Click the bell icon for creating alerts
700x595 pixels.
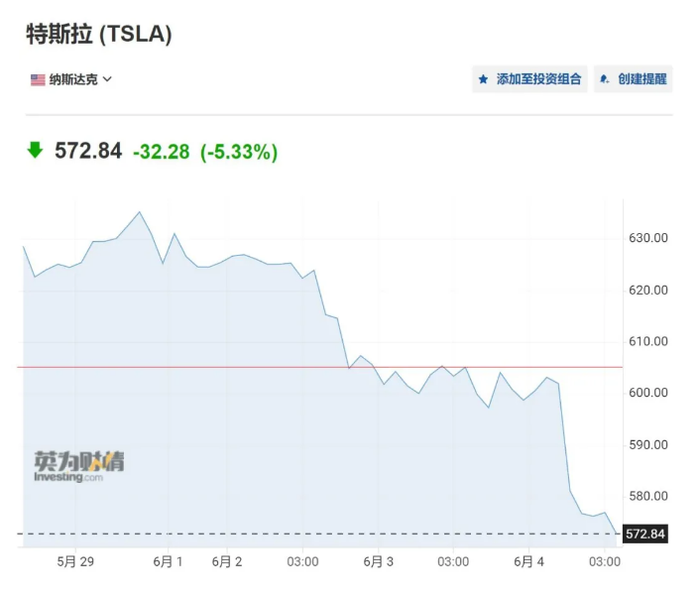605,79
